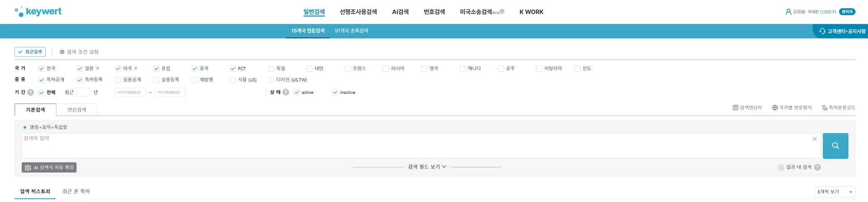868x202 pixels.
Task: Open help icon beside 상태
Action: click(286, 92)
